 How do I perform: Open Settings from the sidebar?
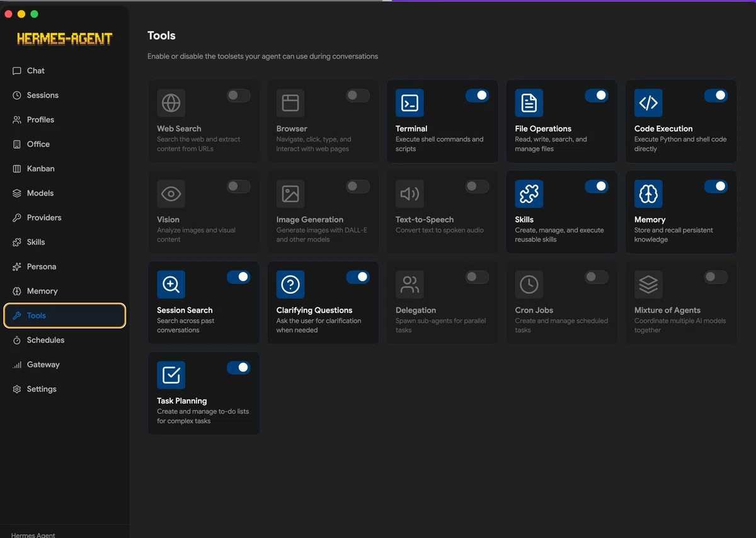click(x=65, y=389)
